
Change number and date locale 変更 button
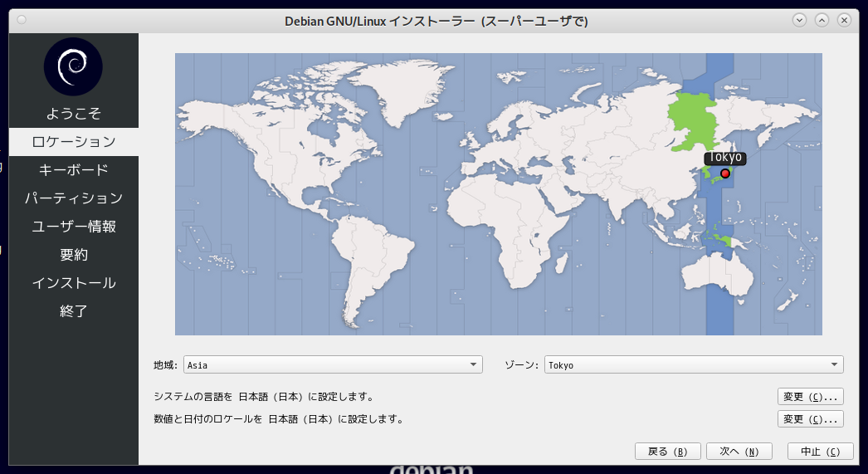pyautogui.click(x=811, y=418)
